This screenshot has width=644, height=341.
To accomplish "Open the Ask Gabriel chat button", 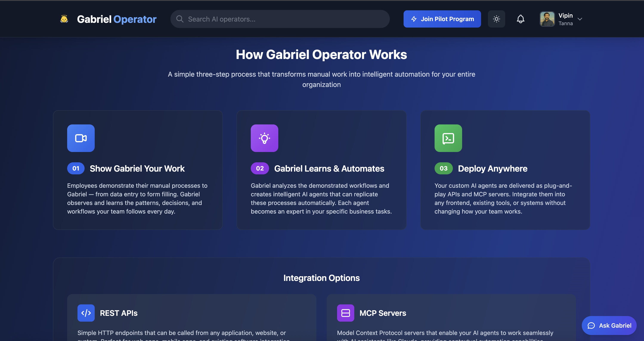I will pos(609,325).
